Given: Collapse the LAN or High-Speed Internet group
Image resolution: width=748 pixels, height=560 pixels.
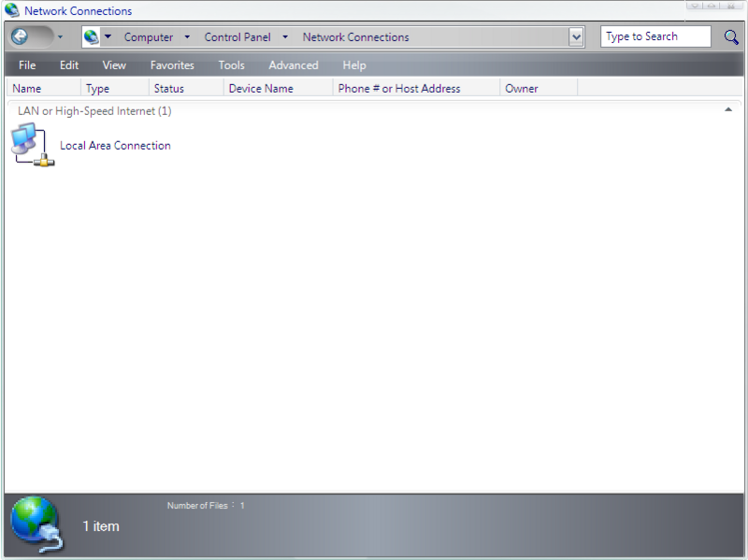Looking at the screenshot, I should click(x=728, y=109).
